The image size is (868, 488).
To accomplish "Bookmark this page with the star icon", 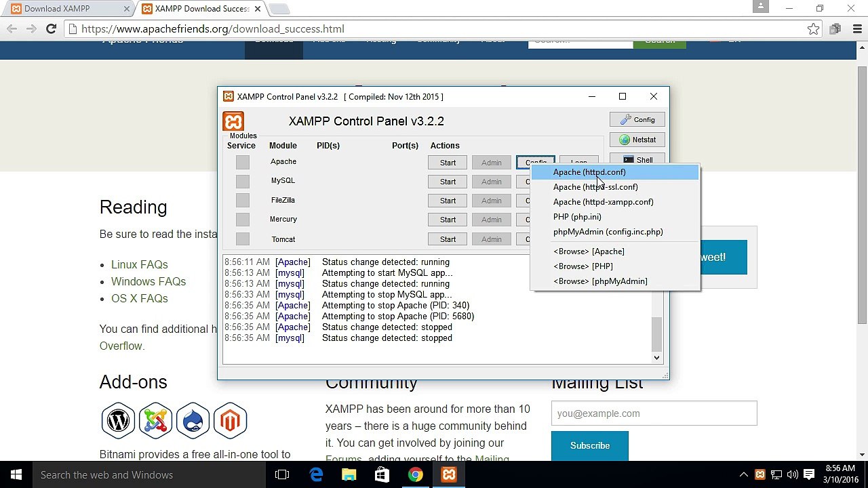I will pos(813,29).
